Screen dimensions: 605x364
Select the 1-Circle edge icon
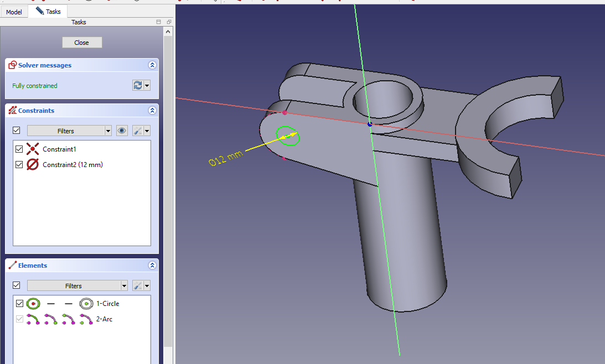[33, 304]
